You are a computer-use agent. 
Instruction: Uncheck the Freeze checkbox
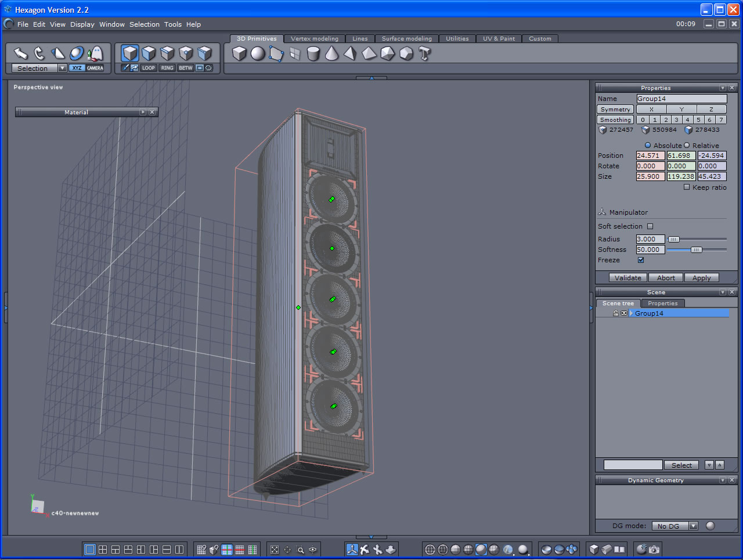(x=641, y=260)
